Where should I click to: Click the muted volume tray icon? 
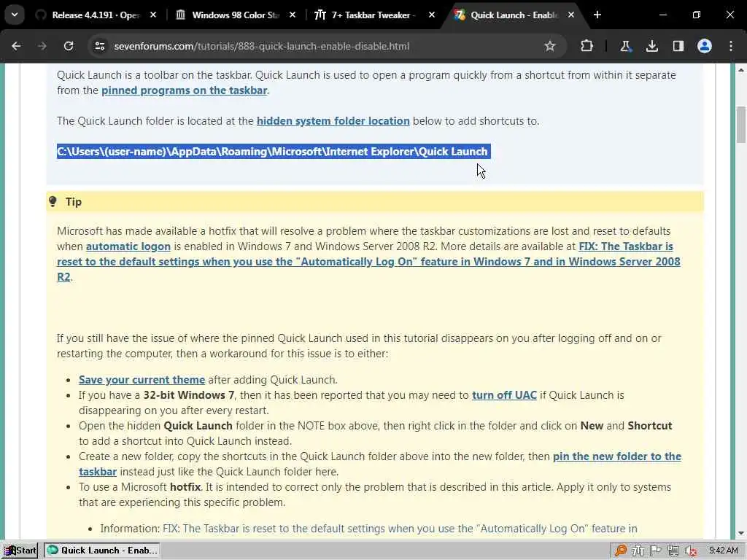(x=691, y=551)
